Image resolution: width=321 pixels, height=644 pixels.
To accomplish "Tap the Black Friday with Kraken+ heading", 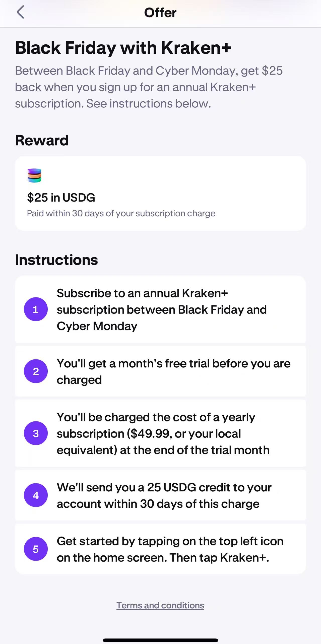I will click(123, 48).
